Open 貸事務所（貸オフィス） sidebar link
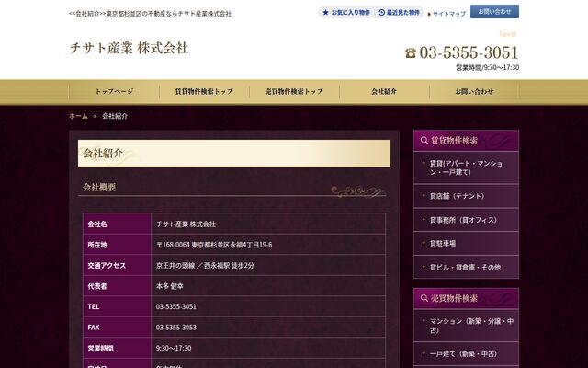 [466, 220]
